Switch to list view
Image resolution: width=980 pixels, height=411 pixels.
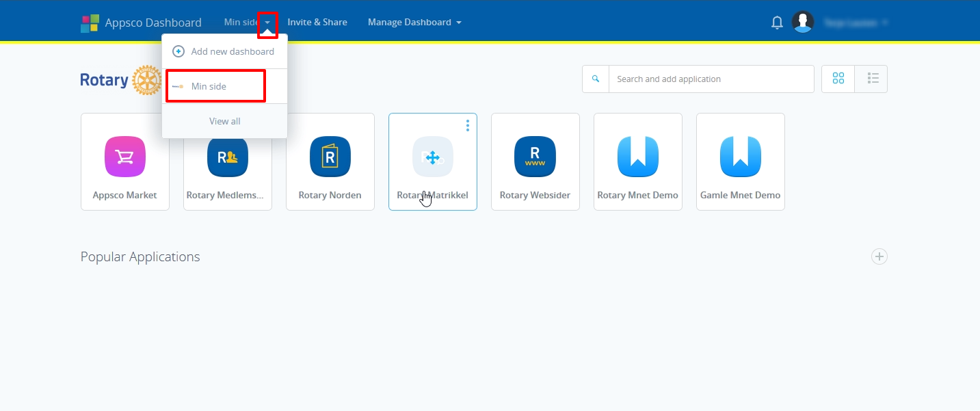click(x=871, y=79)
